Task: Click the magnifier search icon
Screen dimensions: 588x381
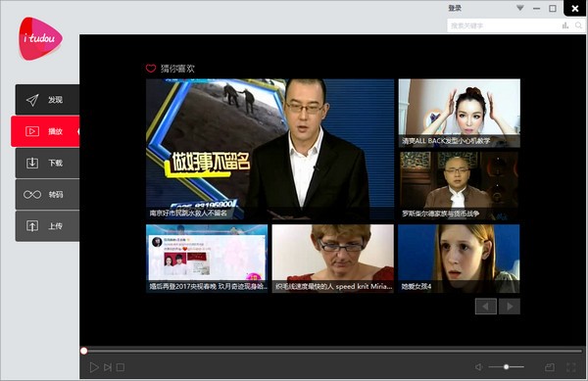Action: click(x=578, y=25)
